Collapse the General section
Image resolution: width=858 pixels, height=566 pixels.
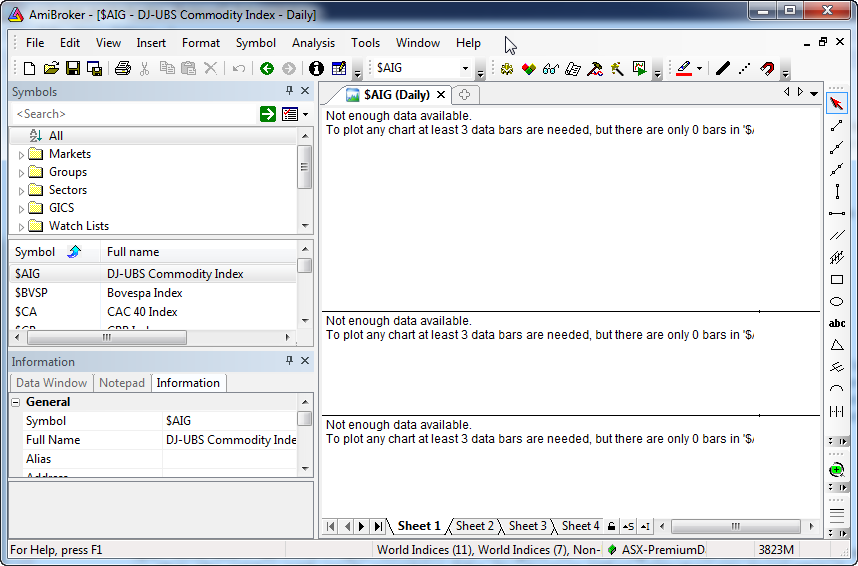pos(16,402)
